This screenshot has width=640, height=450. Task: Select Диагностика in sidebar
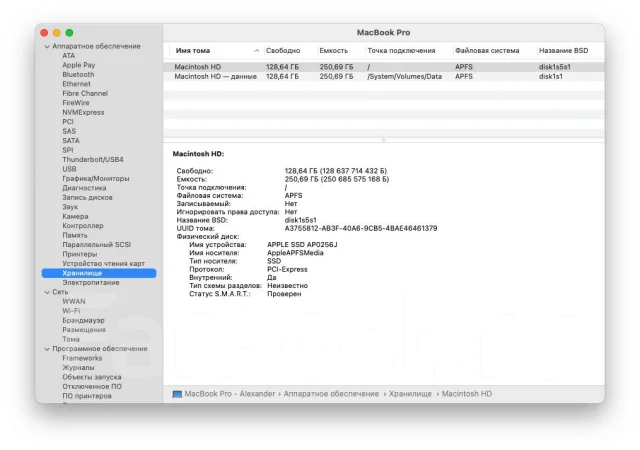coord(84,188)
